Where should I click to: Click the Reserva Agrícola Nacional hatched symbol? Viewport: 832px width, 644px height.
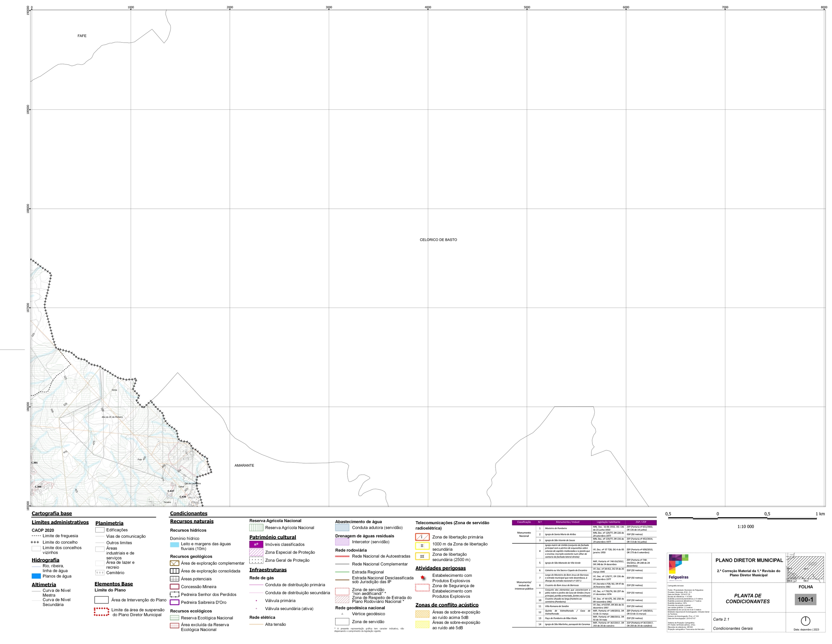pos(256,528)
